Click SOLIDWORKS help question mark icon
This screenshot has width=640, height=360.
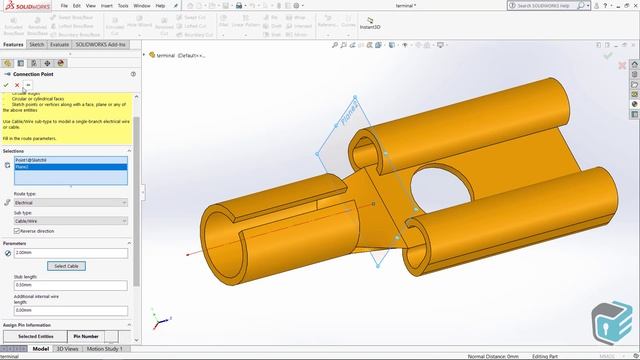(605, 6)
